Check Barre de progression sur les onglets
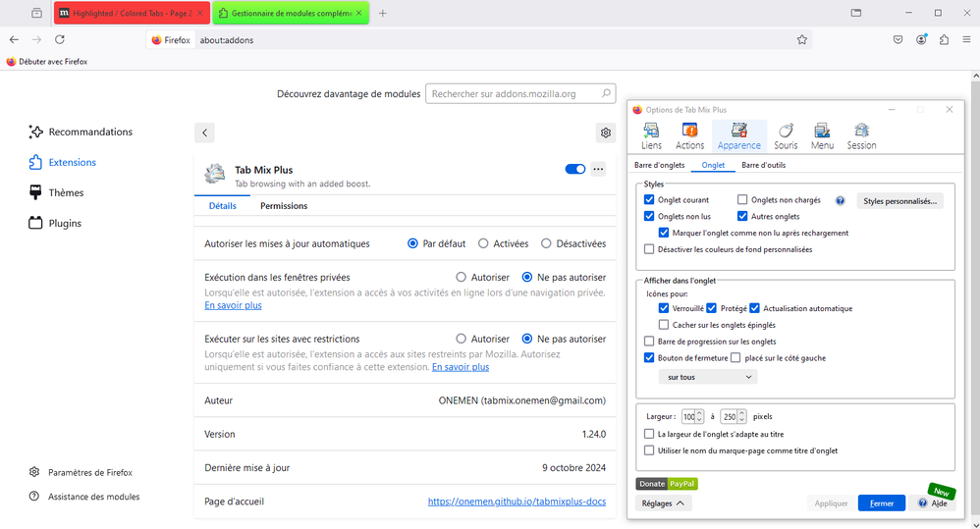This screenshot has width=980, height=529. coord(649,341)
